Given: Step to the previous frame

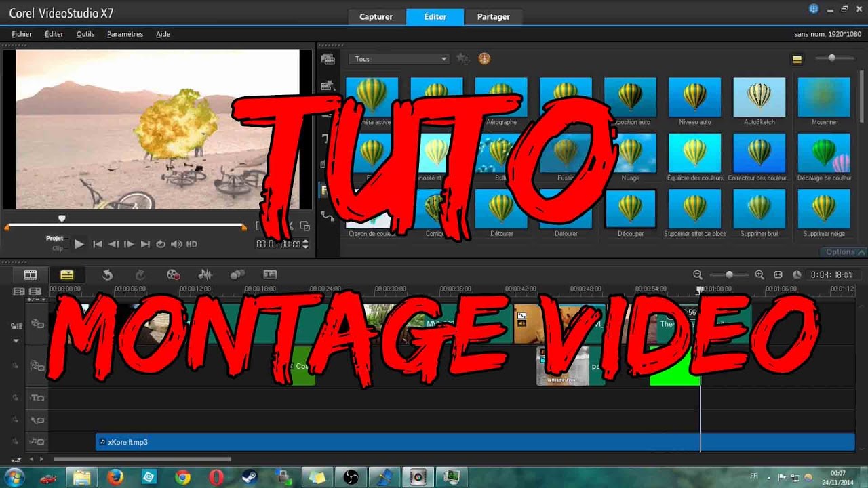Looking at the screenshot, I should point(113,244).
